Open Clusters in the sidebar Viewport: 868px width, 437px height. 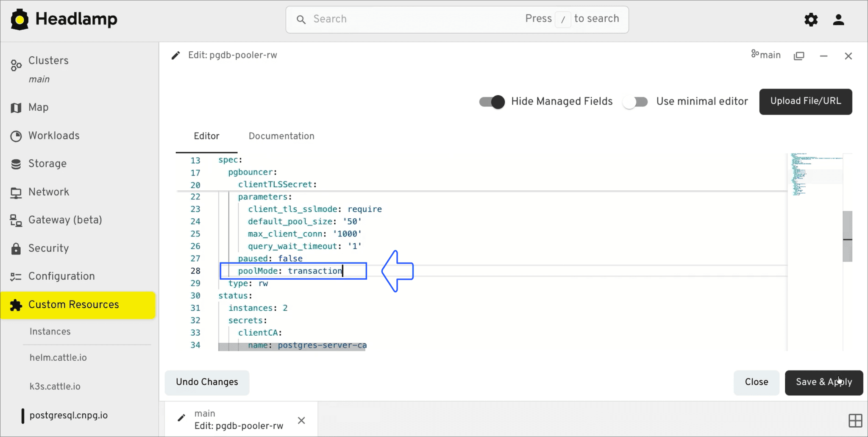(x=48, y=61)
